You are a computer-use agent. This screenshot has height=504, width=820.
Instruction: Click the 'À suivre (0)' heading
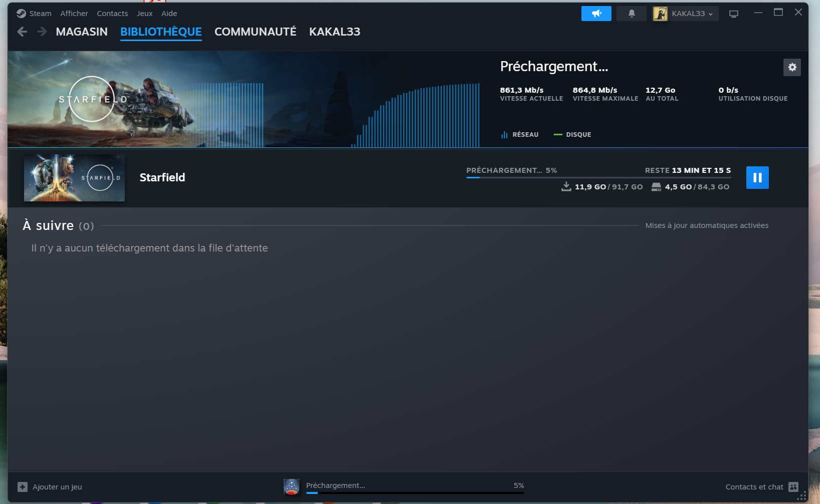58,225
